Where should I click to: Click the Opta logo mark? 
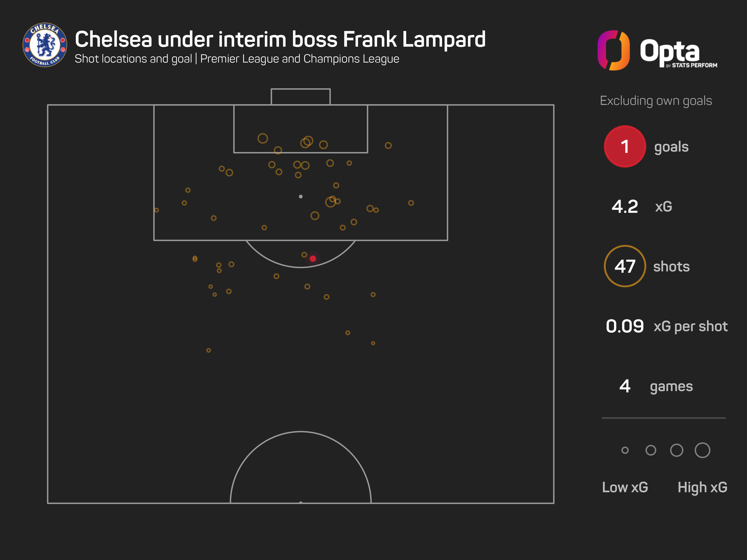click(x=613, y=50)
